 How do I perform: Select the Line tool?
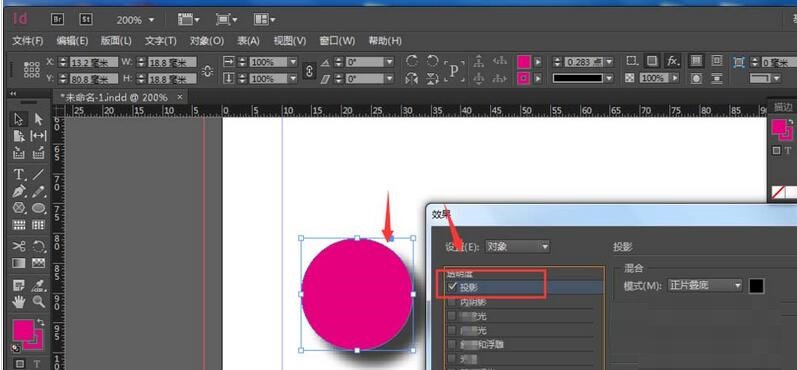pos(39,175)
